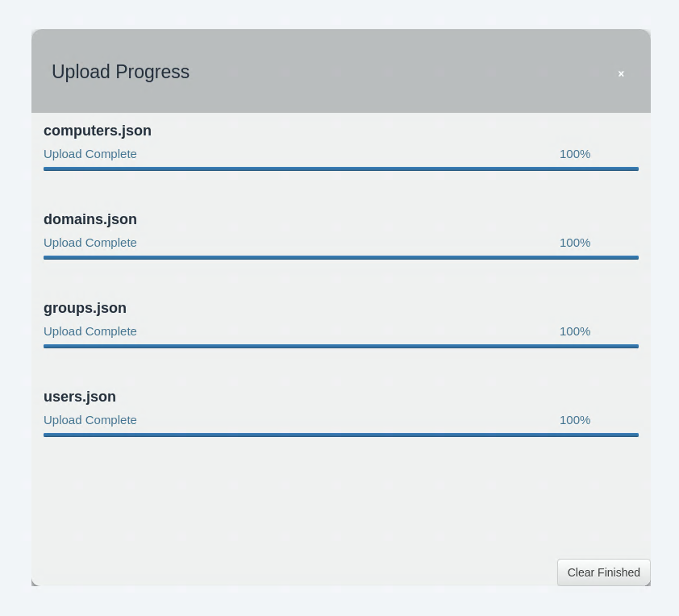Click Upload Complete status under users.json
Viewport: 679px width, 616px height.
coord(90,420)
